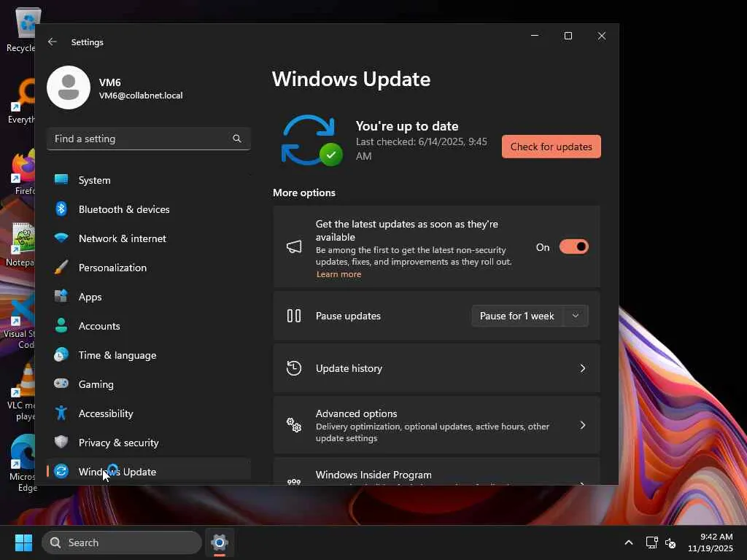Click the network display tray icon
Image resolution: width=747 pixels, height=560 pixels.
(651, 542)
